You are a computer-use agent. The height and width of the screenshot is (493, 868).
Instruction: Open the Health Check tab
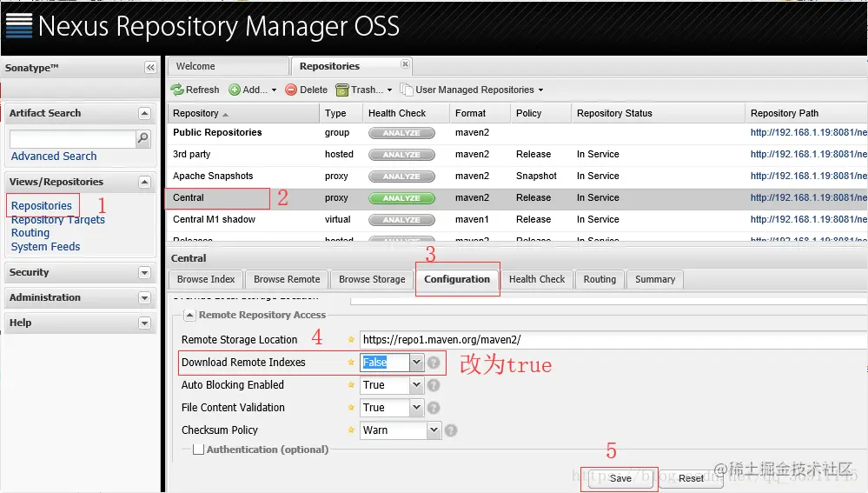point(537,279)
